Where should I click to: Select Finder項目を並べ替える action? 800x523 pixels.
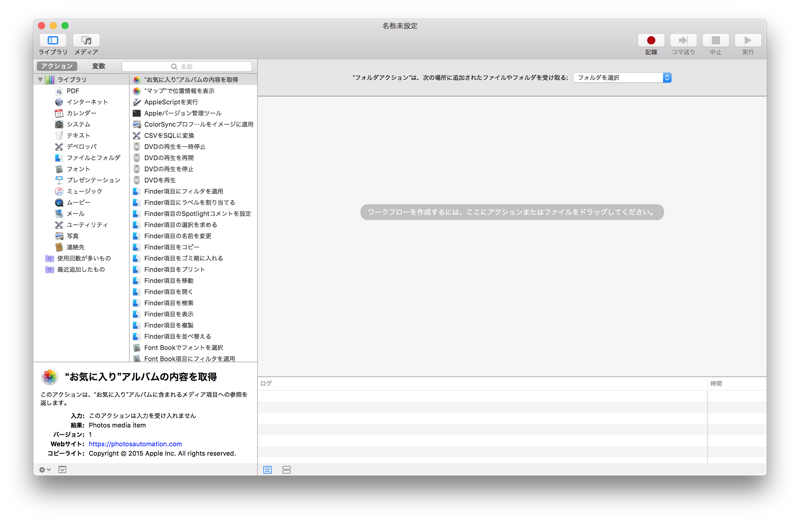[x=193, y=337]
